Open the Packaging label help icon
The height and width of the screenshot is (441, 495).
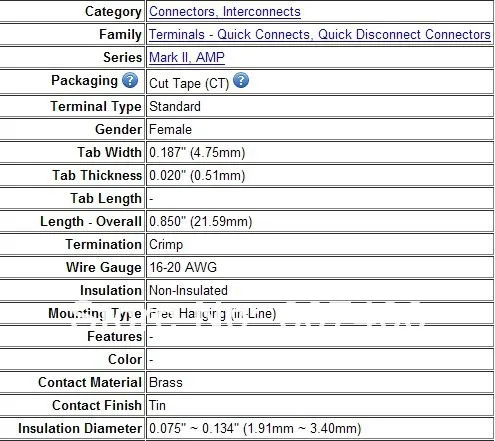[x=130, y=80]
